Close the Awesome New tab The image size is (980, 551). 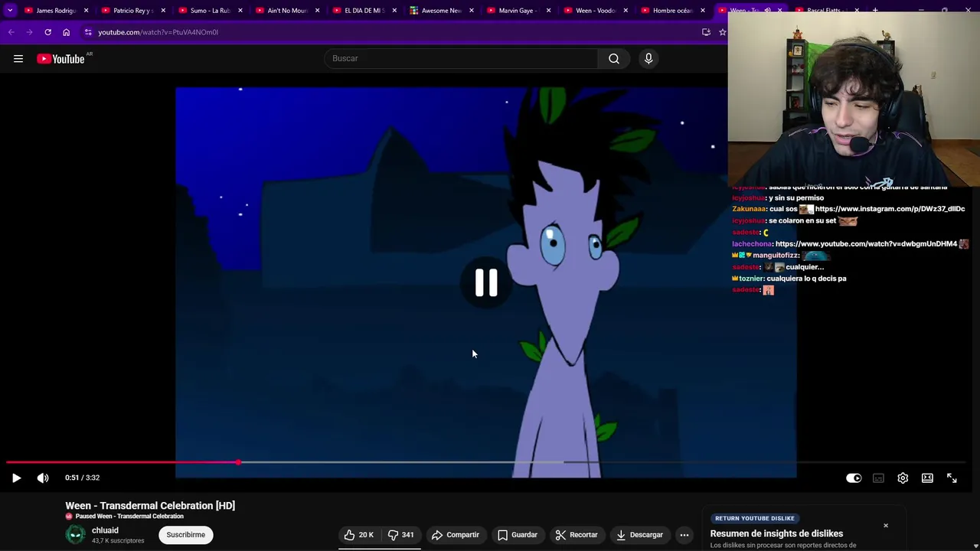pos(472,11)
